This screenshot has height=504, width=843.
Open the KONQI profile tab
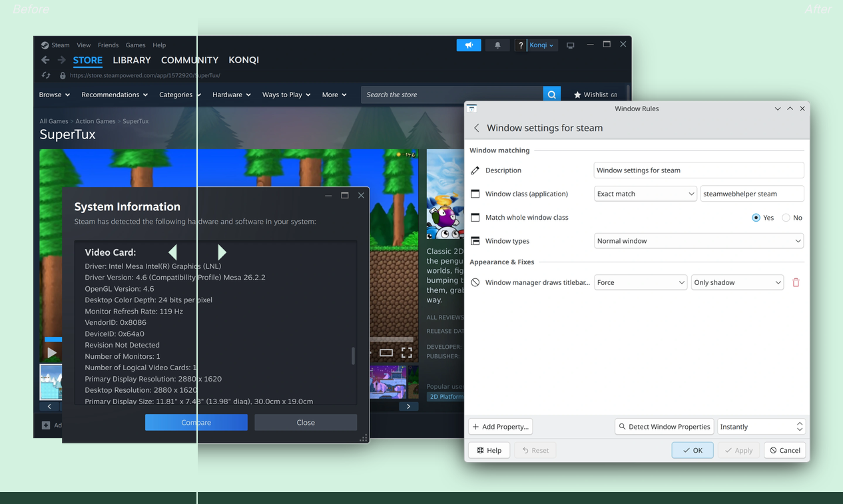244,60
